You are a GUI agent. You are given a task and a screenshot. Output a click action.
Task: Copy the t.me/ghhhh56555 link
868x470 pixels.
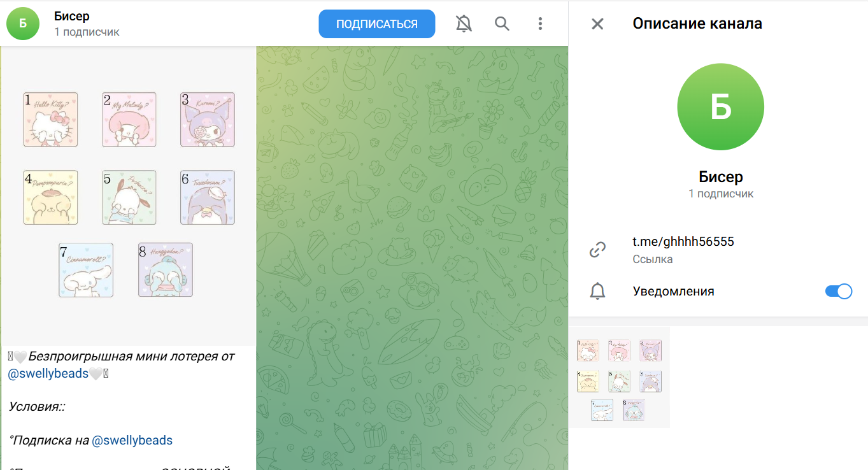coord(683,241)
